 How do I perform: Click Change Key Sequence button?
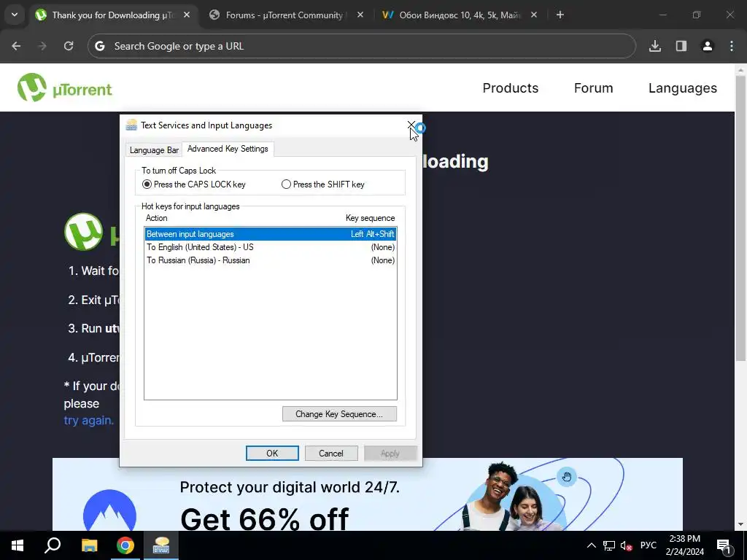click(x=339, y=414)
